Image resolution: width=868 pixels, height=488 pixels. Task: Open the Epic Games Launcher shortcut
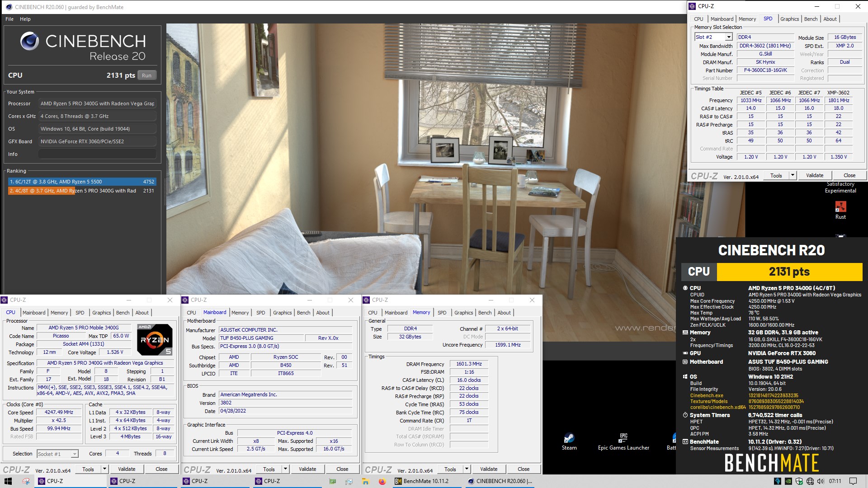click(x=623, y=442)
